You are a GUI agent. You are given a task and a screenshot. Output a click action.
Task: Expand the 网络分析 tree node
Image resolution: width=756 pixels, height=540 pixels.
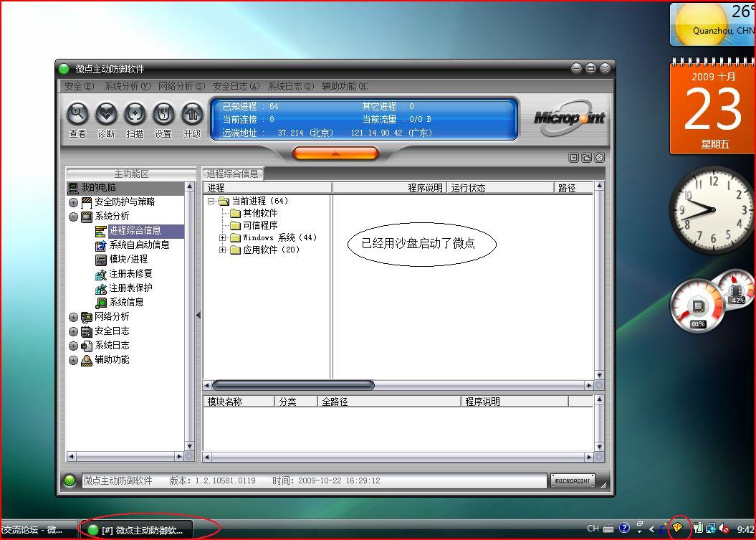[x=73, y=318]
